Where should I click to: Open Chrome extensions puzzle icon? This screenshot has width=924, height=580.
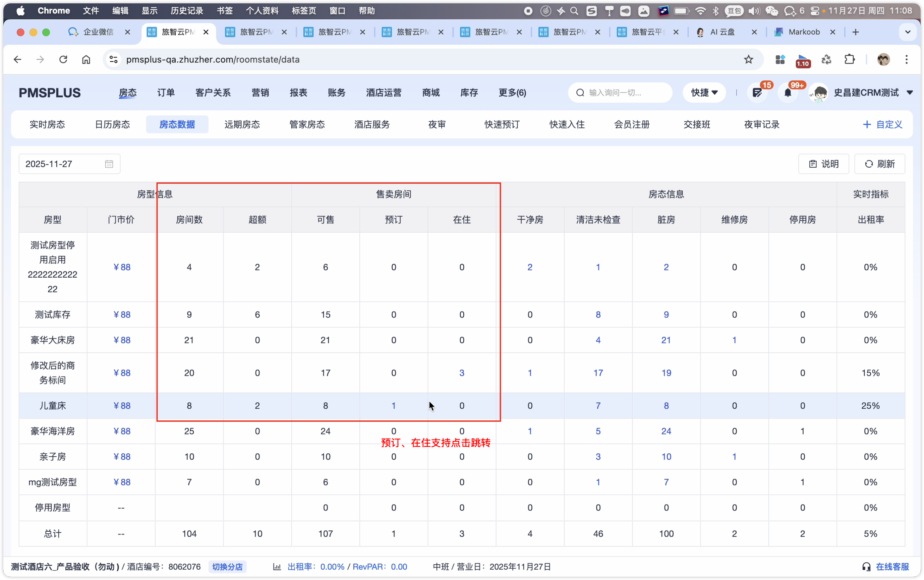(850, 59)
